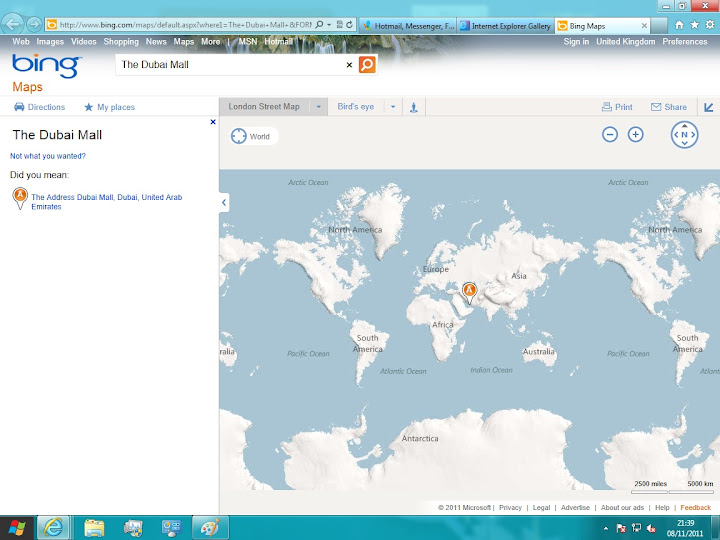Open The Address Dubai Mall result link
Viewport: 720px width, 540px height.
click(x=107, y=202)
